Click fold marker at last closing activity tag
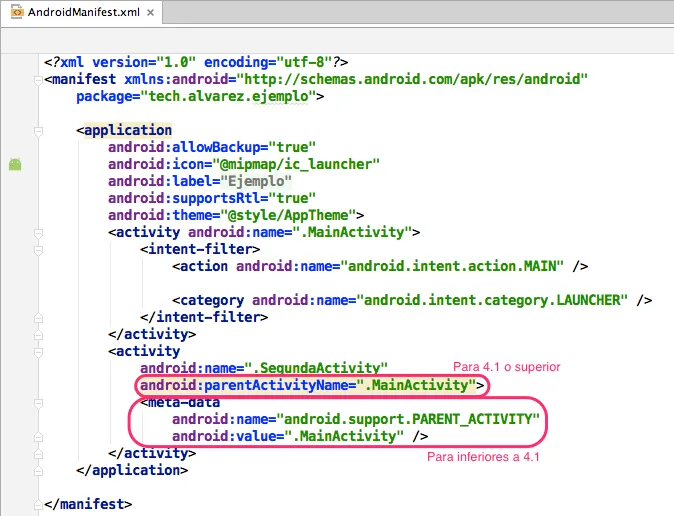 38,454
